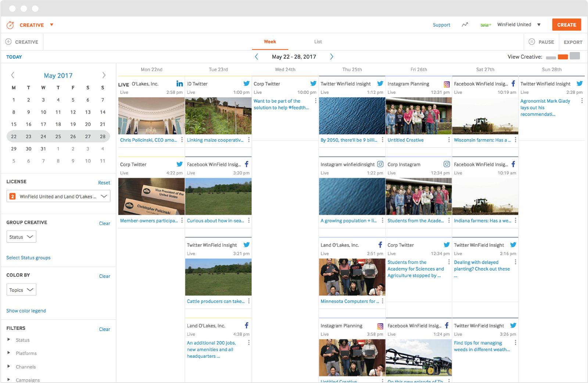Viewport: 588px width, 383px height.
Task: Clear all Filters
Action: point(104,329)
